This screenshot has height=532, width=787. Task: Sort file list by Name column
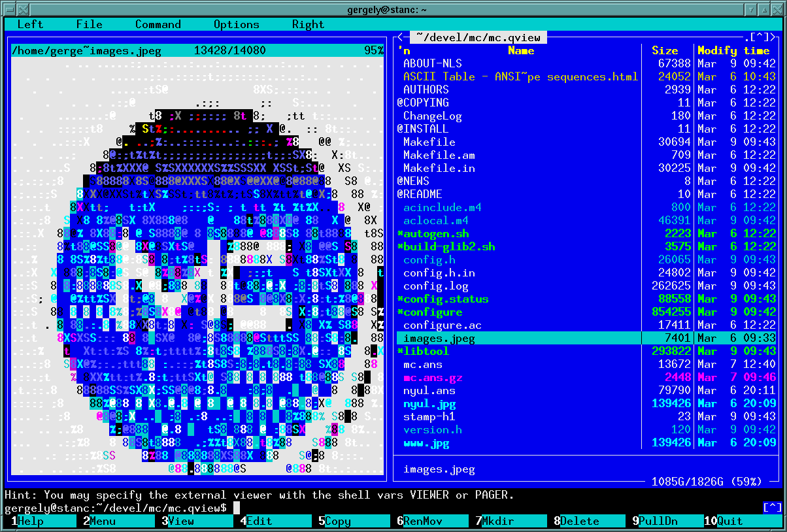pos(520,50)
